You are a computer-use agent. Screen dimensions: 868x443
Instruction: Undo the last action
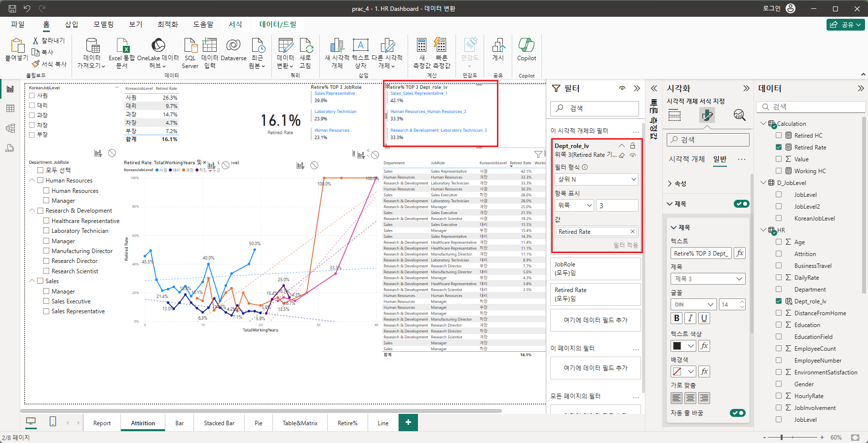[27, 8]
